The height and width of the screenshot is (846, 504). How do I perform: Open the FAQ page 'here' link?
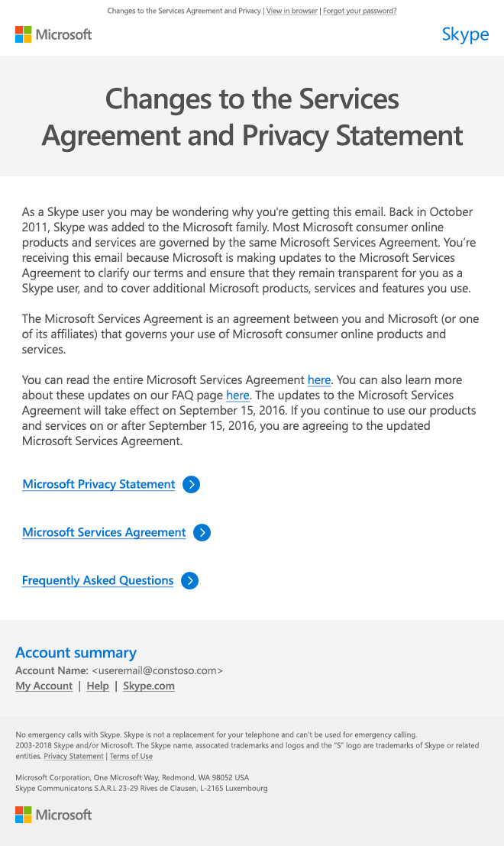pyautogui.click(x=237, y=395)
